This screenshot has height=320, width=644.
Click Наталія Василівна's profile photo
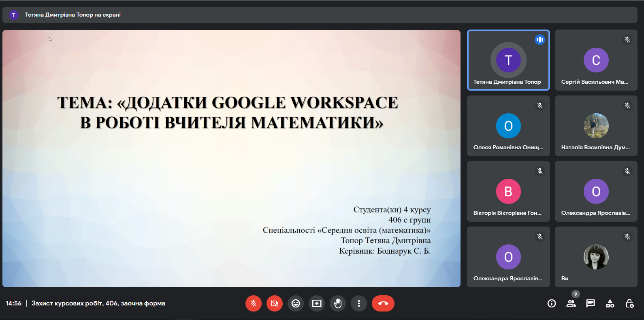596,126
